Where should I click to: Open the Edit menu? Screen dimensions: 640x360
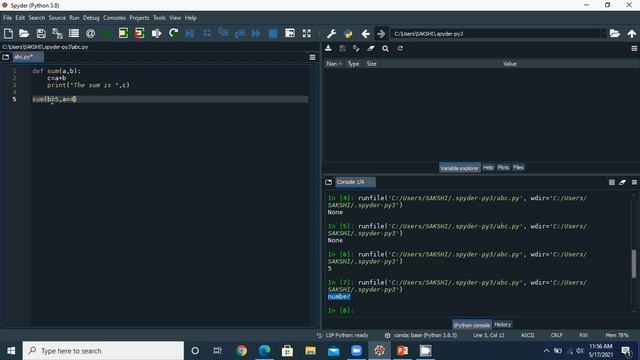[x=20, y=18]
